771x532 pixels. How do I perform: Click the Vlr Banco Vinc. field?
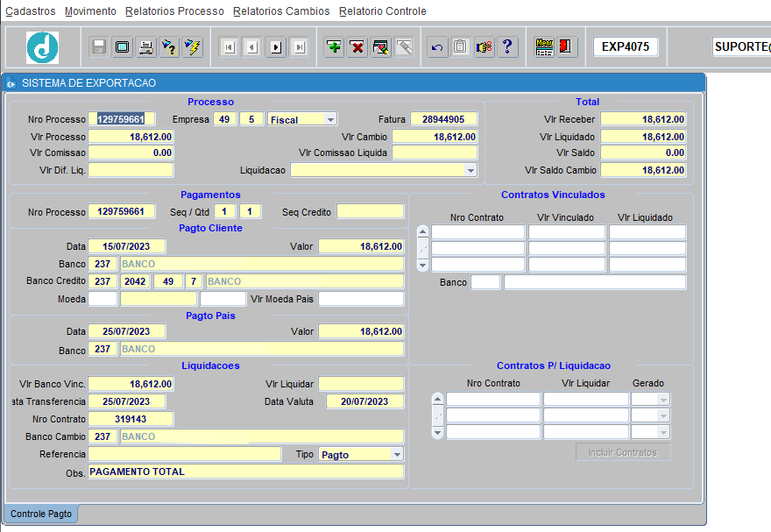(x=131, y=384)
